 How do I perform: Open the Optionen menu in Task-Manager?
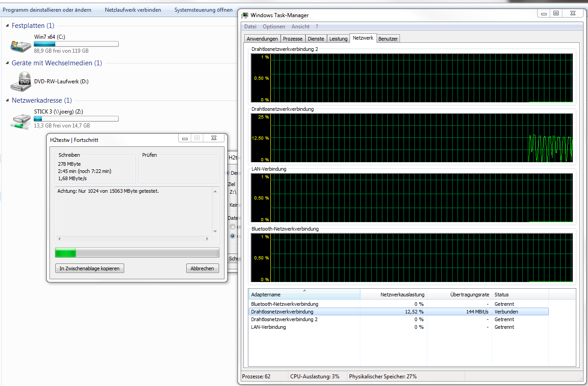(x=274, y=27)
